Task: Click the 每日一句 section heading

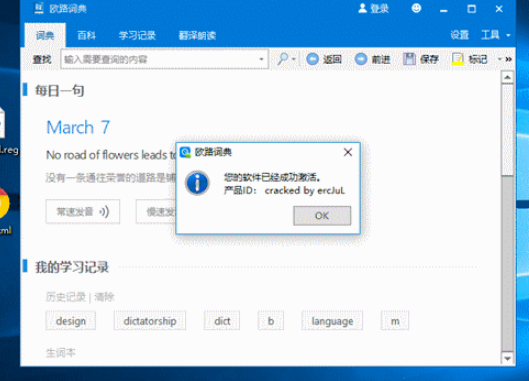Action: coord(59,90)
